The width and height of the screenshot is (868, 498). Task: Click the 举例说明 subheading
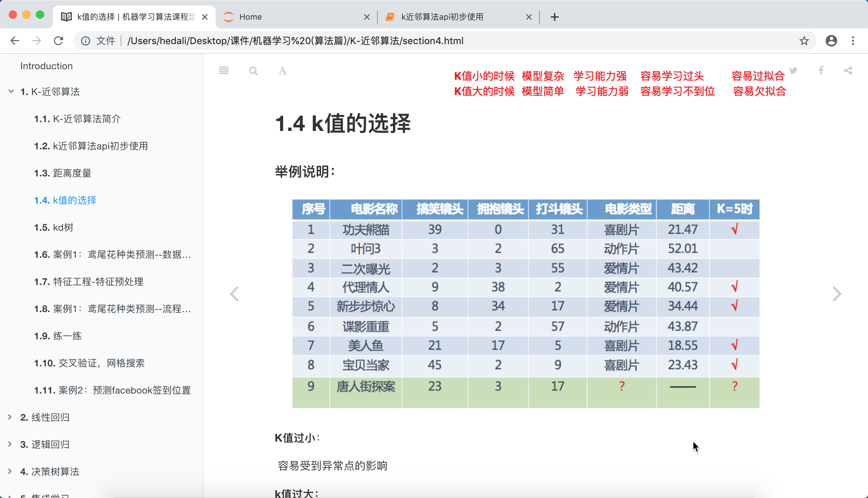point(305,172)
